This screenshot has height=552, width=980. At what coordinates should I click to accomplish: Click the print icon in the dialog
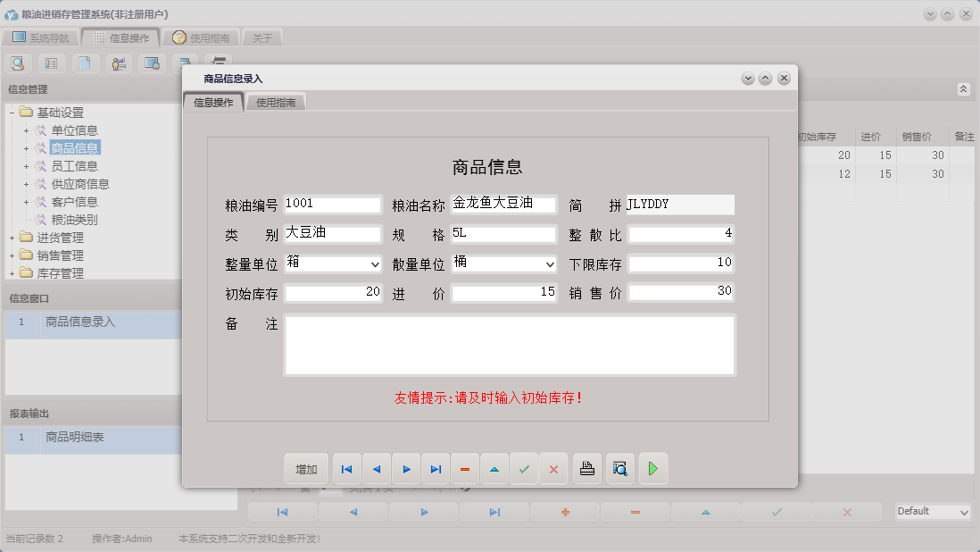(586, 468)
